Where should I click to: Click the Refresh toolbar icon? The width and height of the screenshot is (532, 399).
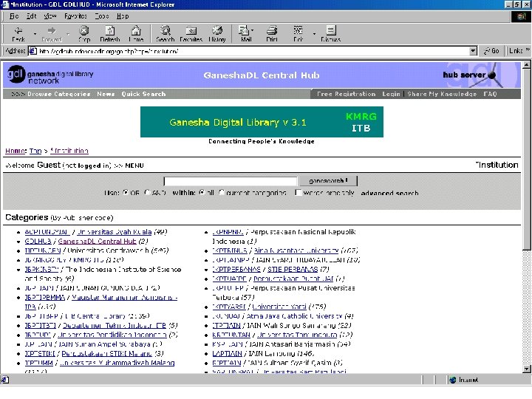[110, 33]
